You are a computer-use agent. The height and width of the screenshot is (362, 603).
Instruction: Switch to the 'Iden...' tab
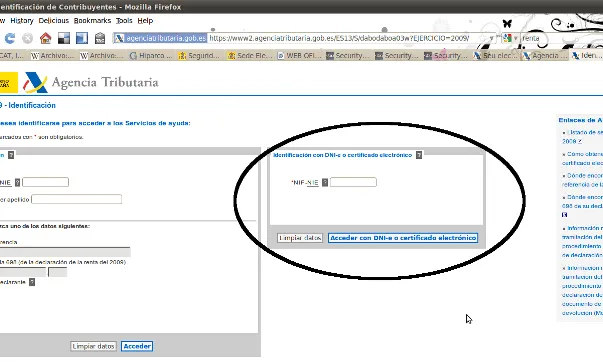pos(586,56)
